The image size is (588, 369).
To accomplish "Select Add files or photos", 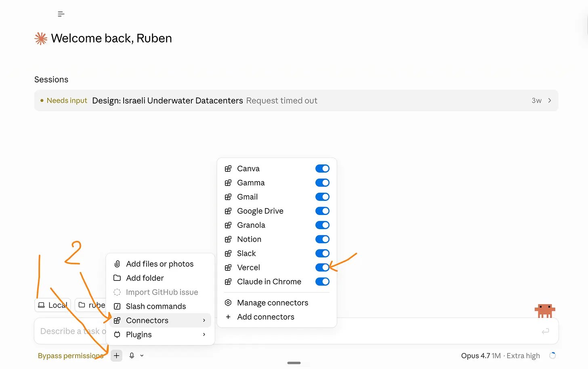I will [x=160, y=264].
